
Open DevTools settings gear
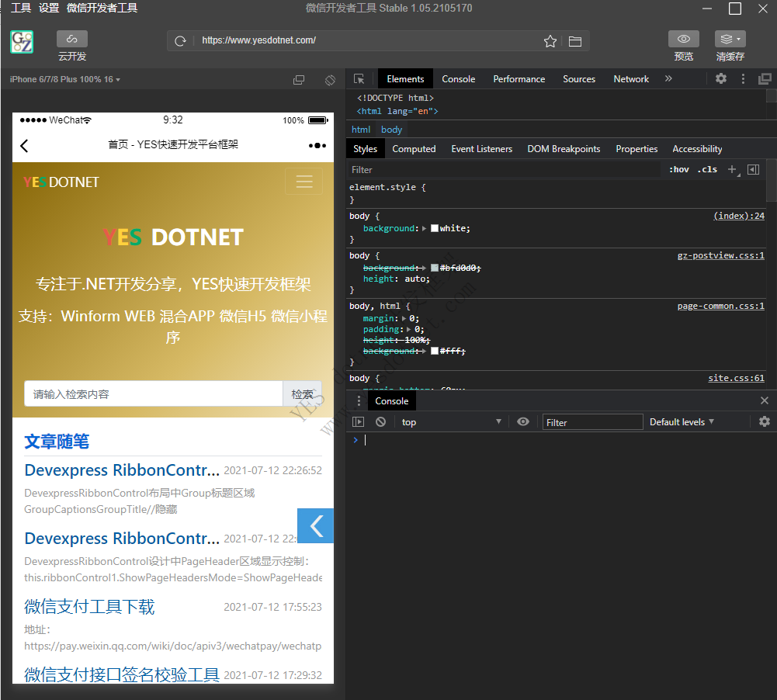coord(721,78)
